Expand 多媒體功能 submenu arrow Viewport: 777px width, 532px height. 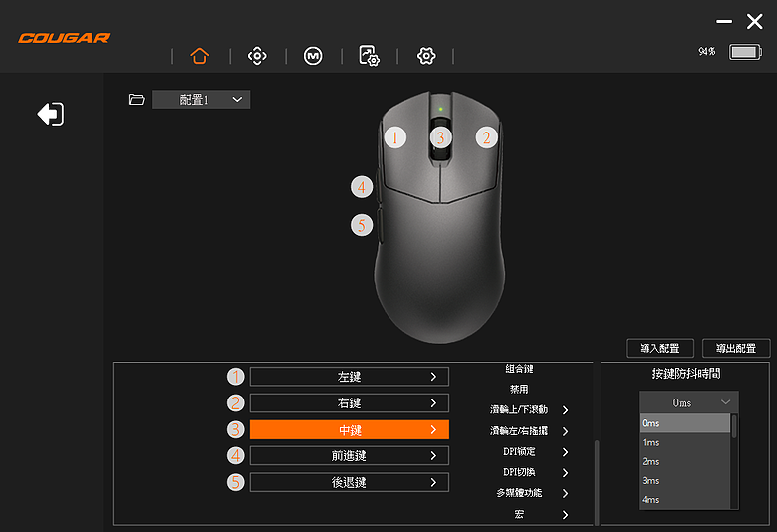pyautogui.click(x=566, y=493)
